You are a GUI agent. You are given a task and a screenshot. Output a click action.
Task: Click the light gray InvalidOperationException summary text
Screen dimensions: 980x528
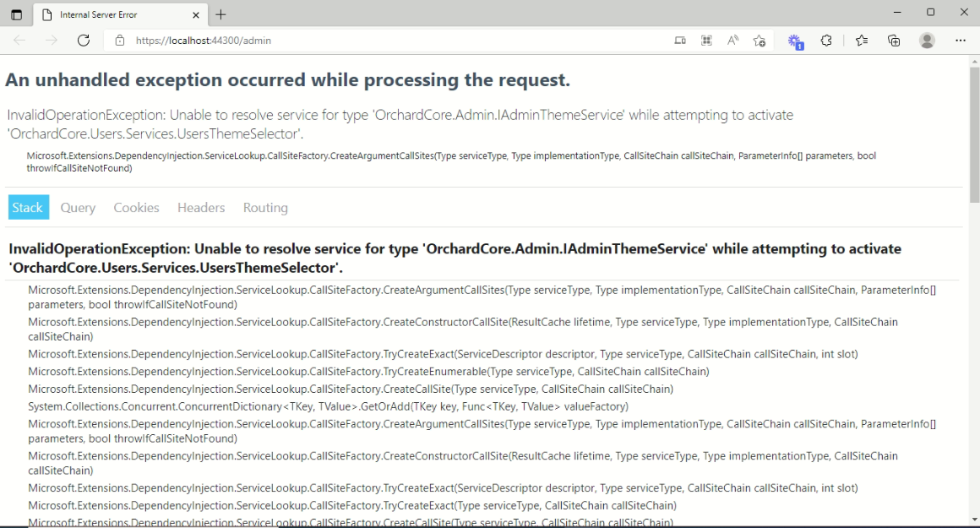(x=400, y=124)
